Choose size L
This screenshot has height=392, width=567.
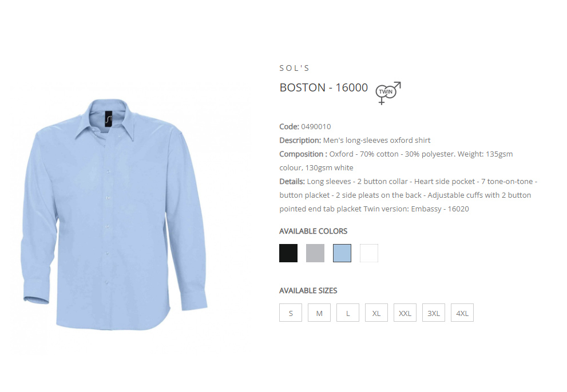348,313
